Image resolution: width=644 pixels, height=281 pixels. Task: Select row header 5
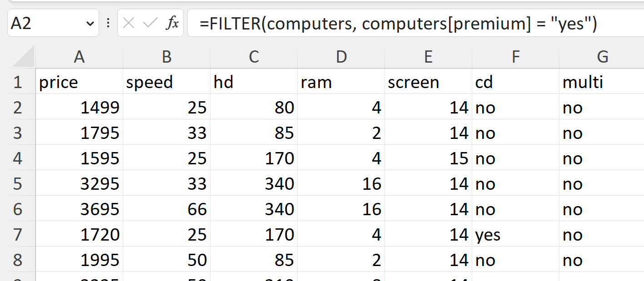(17, 184)
